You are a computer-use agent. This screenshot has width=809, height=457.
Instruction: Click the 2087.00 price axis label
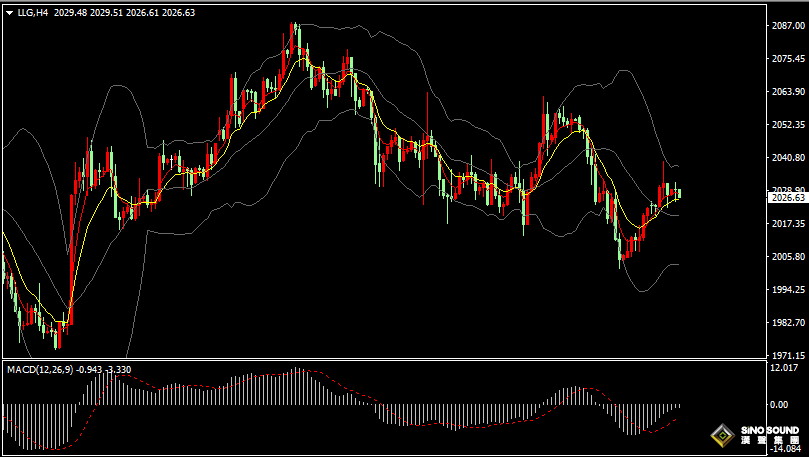point(788,26)
